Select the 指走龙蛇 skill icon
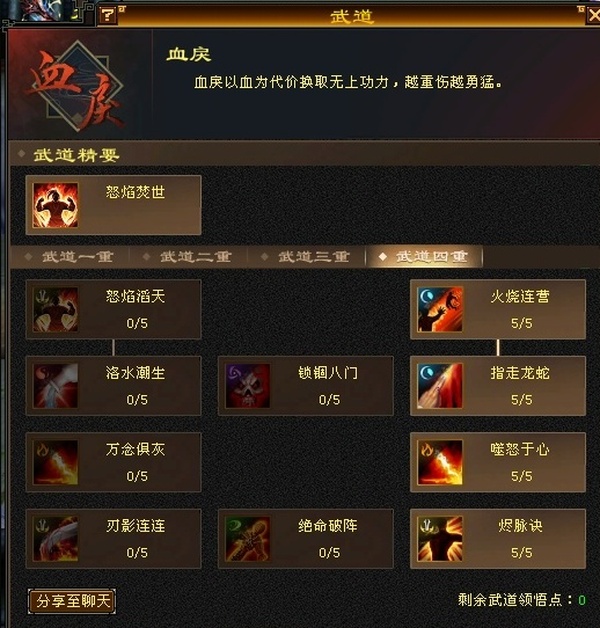Image resolution: width=600 pixels, height=628 pixels. pos(440,386)
